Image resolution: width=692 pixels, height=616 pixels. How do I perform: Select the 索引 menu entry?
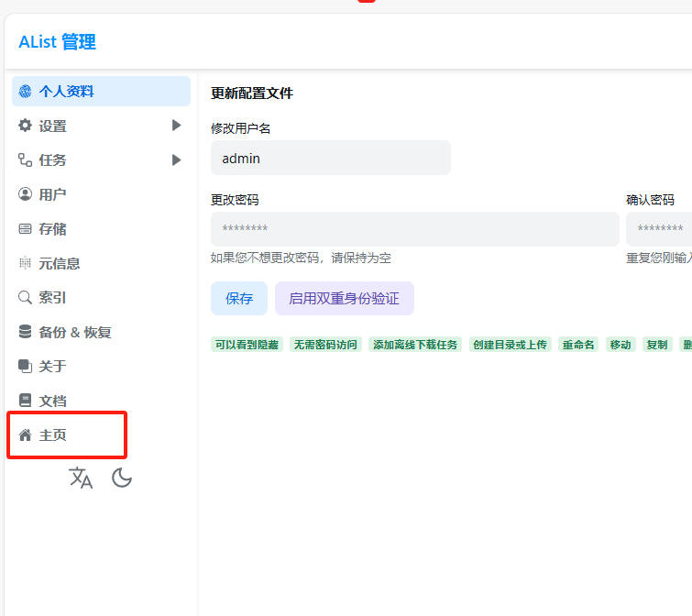(x=101, y=297)
